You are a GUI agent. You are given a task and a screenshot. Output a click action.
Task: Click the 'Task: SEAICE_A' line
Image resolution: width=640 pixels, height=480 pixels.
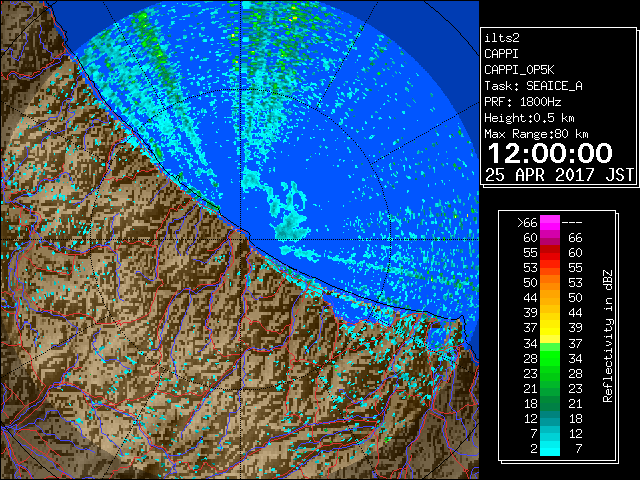click(533, 86)
